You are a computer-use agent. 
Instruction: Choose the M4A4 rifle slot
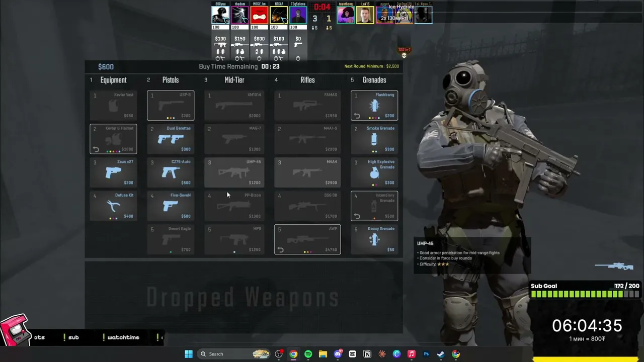(x=307, y=172)
